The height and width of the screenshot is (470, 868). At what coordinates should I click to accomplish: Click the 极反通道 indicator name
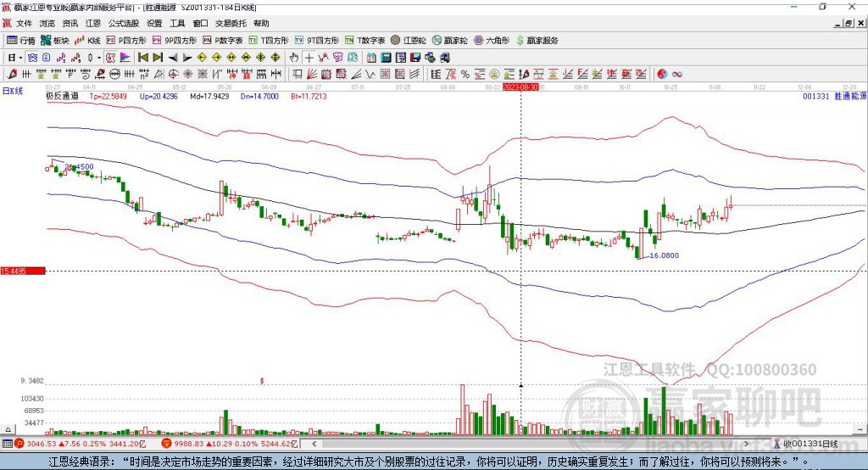click(x=62, y=96)
